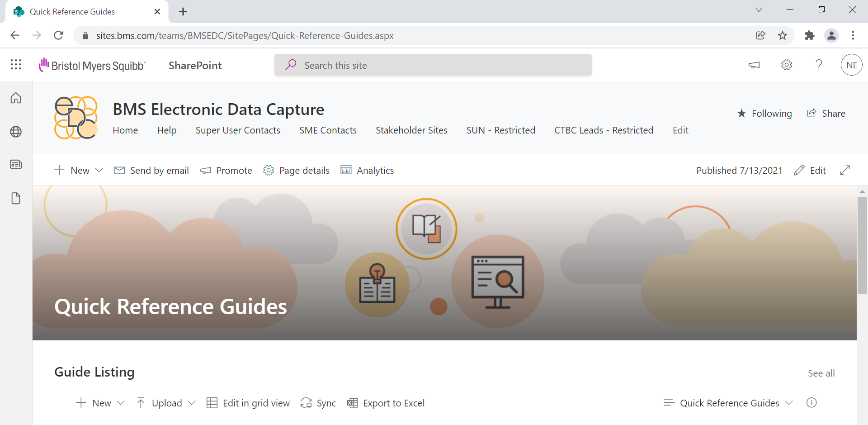
Task: Open the NE account profile menu
Action: pos(852,65)
